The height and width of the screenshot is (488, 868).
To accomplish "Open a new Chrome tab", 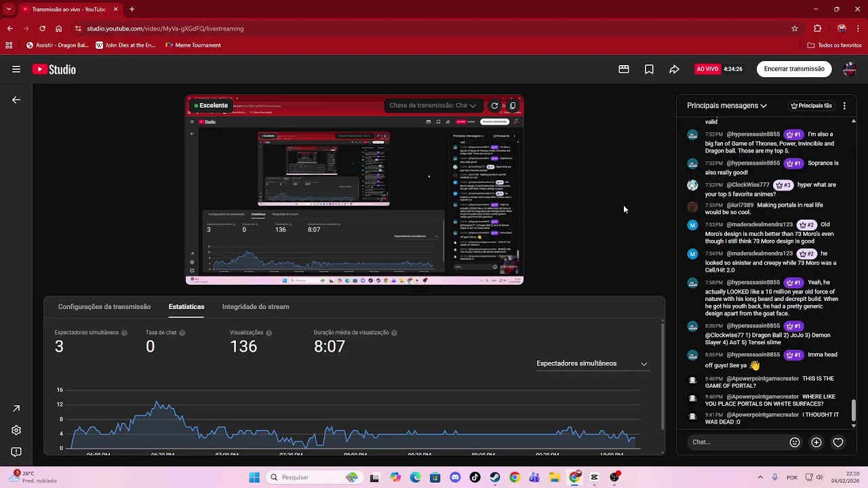I will tap(132, 9).
